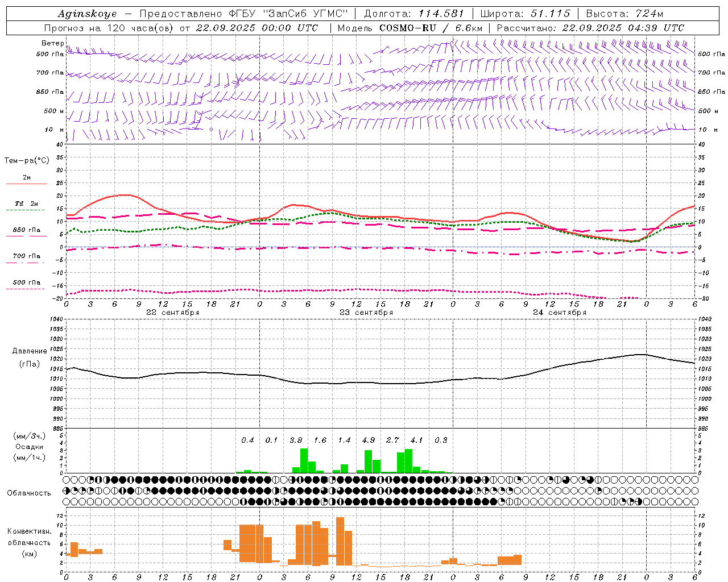Click the tallest green bar under 3.8
The image size is (728, 582).
[304, 460]
